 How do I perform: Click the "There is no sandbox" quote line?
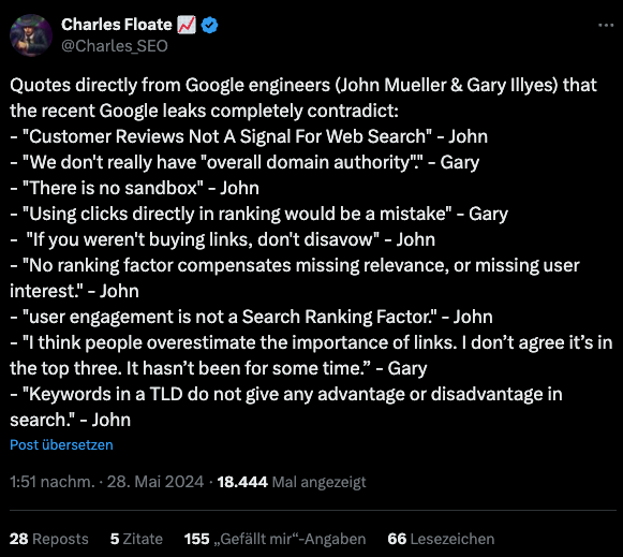(135, 188)
